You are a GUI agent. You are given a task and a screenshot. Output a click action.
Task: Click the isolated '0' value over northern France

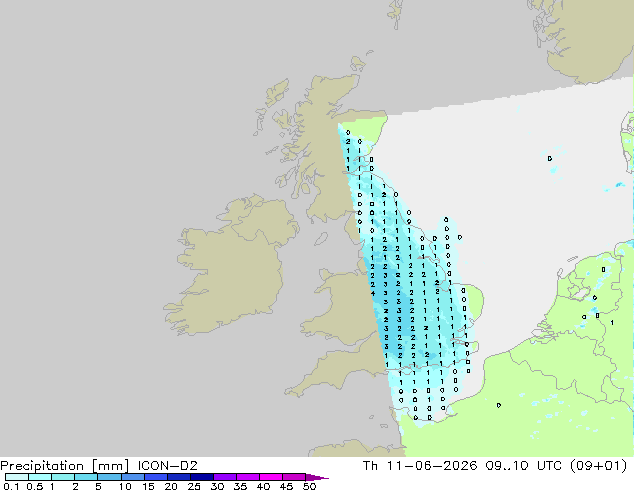click(499, 405)
